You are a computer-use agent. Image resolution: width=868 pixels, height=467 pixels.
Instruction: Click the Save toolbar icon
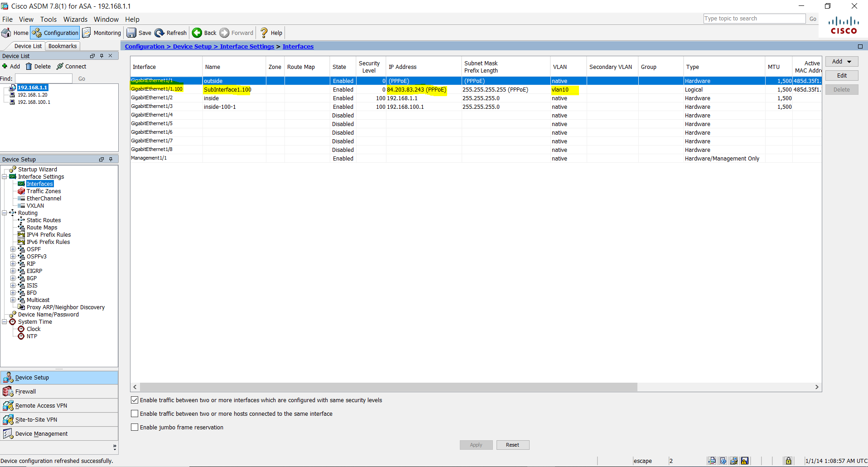point(131,33)
